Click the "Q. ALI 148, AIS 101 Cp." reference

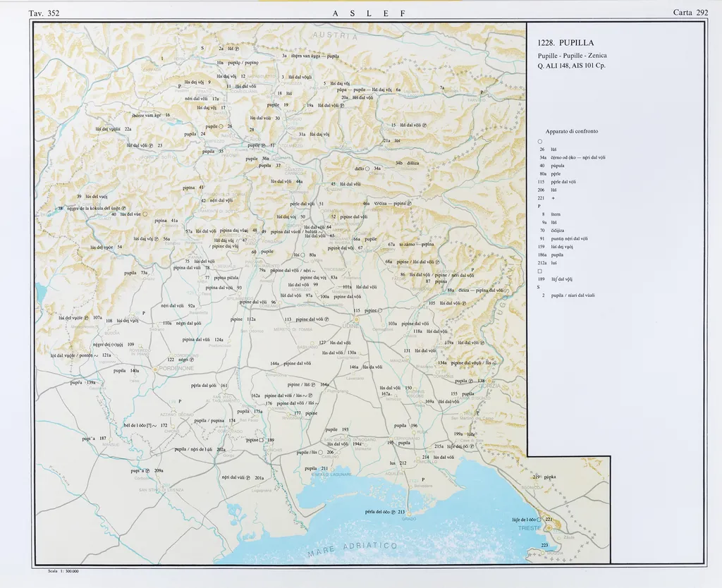(x=572, y=66)
